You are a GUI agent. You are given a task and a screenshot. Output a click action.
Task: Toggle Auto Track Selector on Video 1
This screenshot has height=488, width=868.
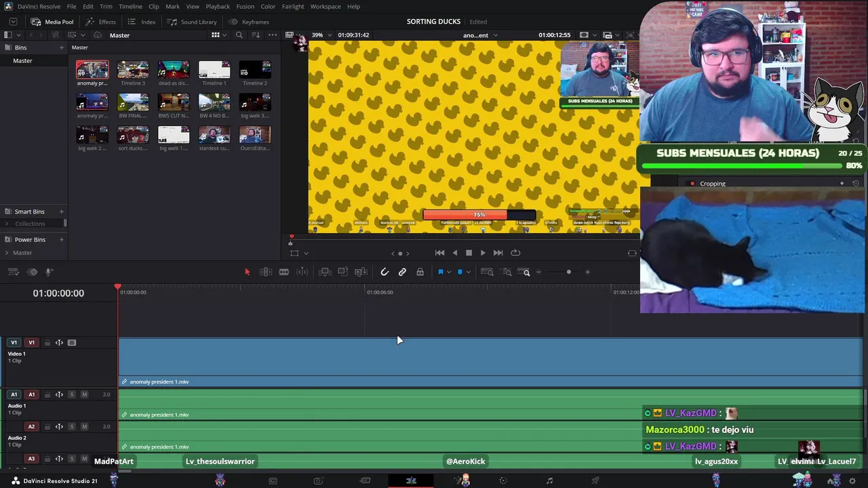(x=59, y=343)
